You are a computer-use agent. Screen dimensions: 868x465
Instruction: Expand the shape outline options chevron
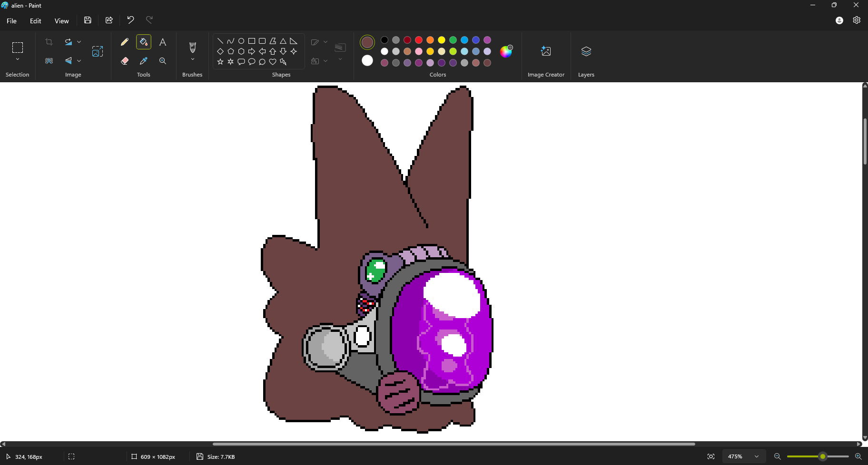point(325,42)
